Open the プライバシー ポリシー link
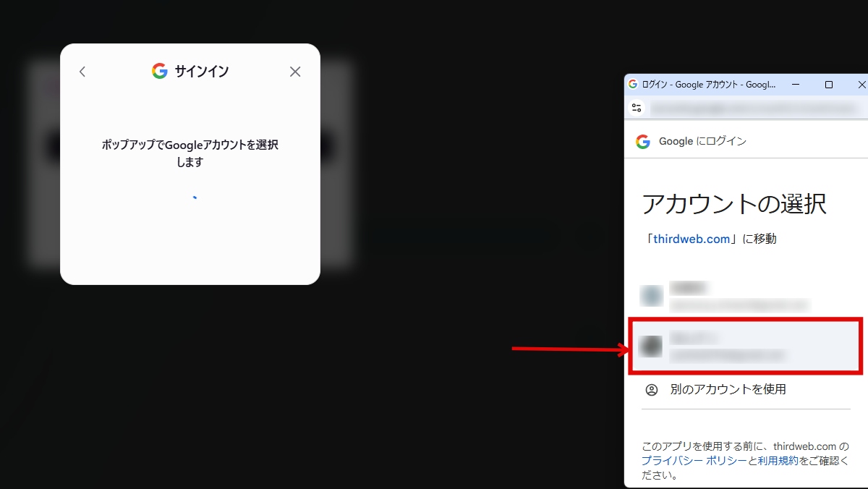This screenshot has width=868, height=489. [694, 461]
